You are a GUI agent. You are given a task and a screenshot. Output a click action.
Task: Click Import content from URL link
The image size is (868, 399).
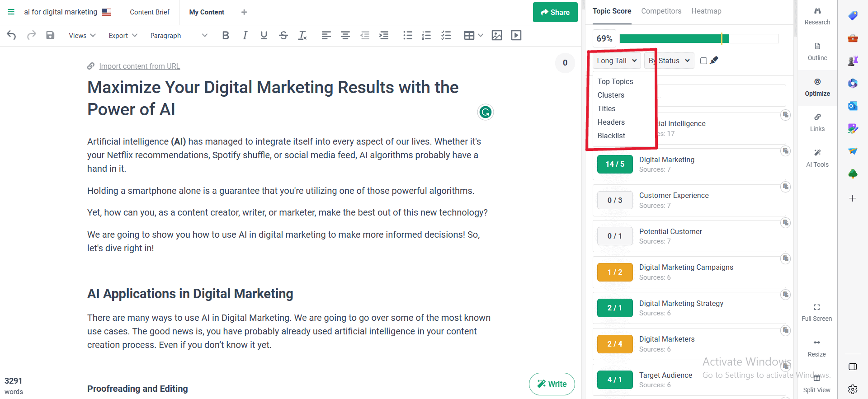click(139, 66)
